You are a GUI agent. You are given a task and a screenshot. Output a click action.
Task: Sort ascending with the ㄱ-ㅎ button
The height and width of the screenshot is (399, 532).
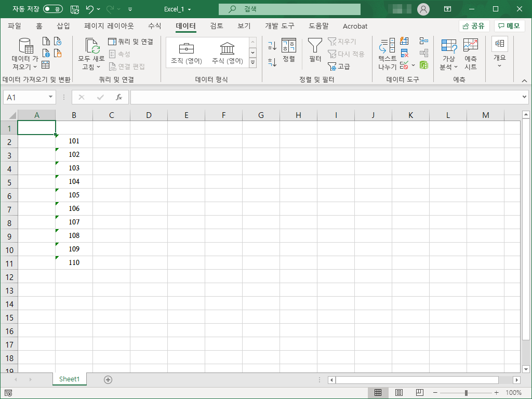point(272,45)
